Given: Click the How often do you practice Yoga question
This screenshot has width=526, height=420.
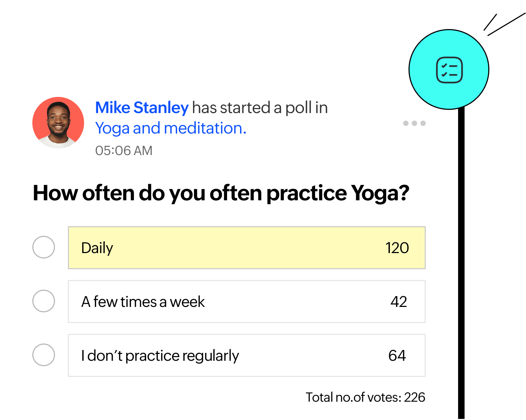Looking at the screenshot, I should click(221, 193).
